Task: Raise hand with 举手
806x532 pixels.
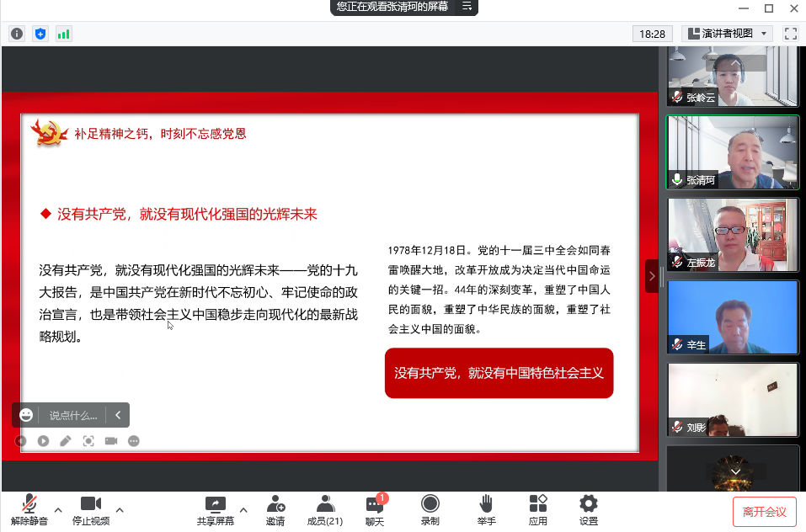Action: tap(486, 510)
